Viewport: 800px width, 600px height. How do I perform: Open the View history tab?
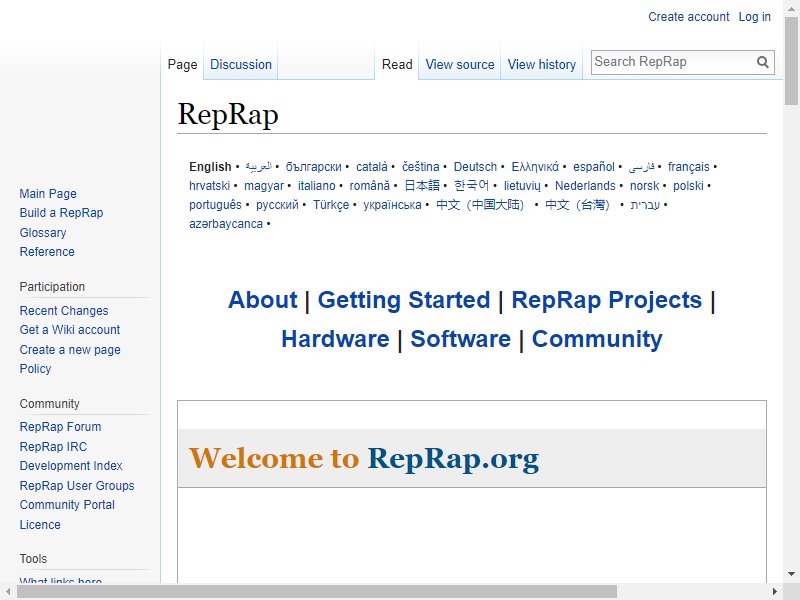[541, 65]
